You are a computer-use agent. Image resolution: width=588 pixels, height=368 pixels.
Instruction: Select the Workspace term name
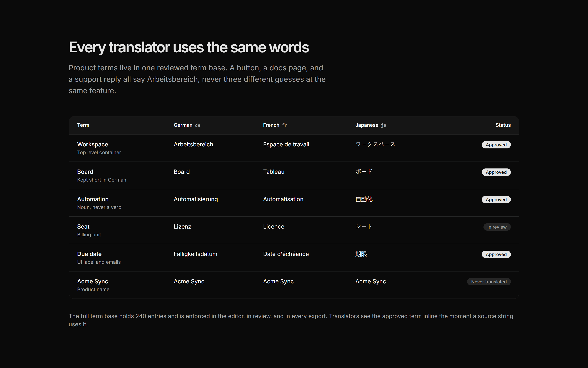(92, 144)
